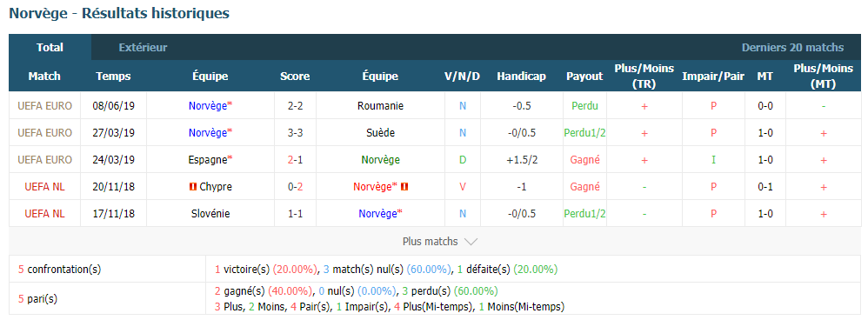The width and height of the screenshot is (868, 320).
Task: Click the Payout column header
Action: (x=584, y=77)
